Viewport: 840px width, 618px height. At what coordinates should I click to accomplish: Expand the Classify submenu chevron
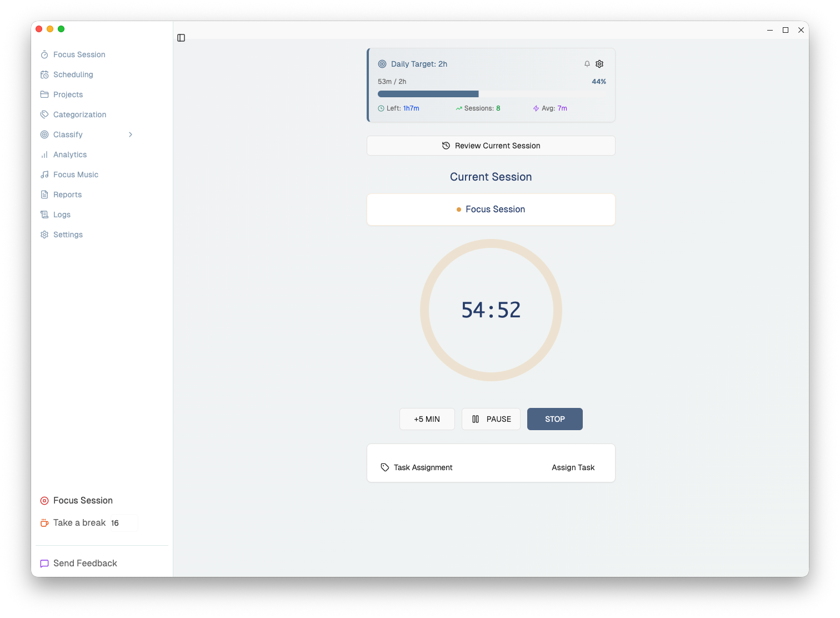(x=131, y=134)
